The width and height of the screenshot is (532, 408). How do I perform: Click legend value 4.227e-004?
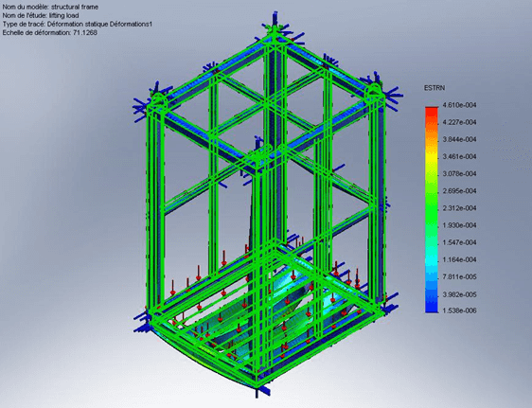click(459, 122)
